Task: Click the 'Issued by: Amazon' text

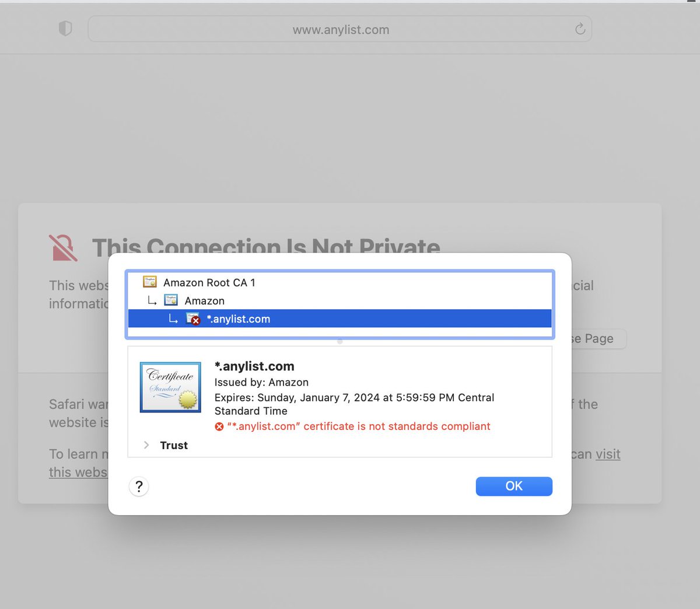Action: point(261,382)
